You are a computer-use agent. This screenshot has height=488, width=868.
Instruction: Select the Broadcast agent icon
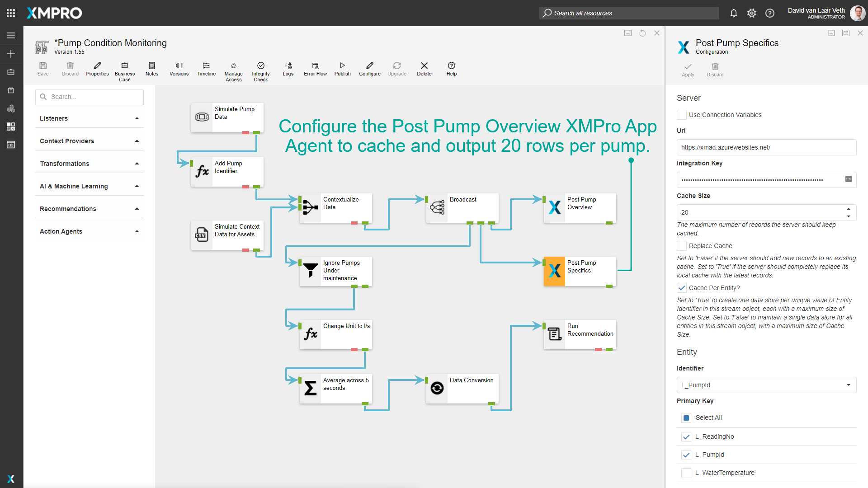437,208
